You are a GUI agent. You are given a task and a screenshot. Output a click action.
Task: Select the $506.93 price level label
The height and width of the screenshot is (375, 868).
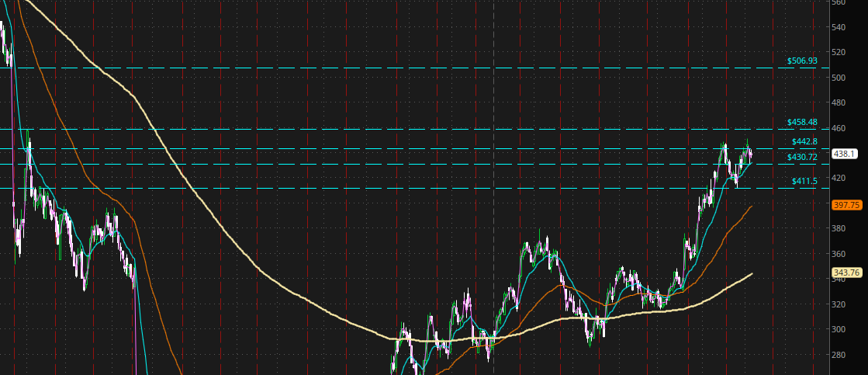point(802,61)
